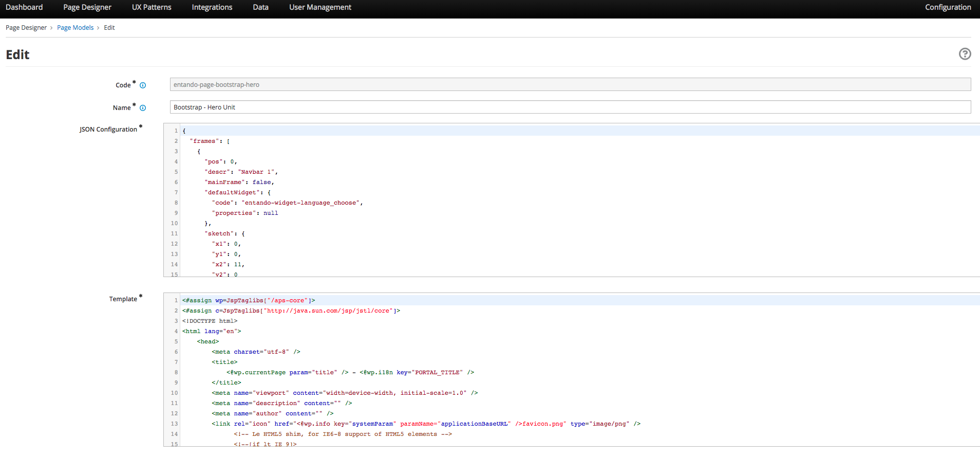Click the meta description template line
980x457 pixels.
tap(282, 403)
